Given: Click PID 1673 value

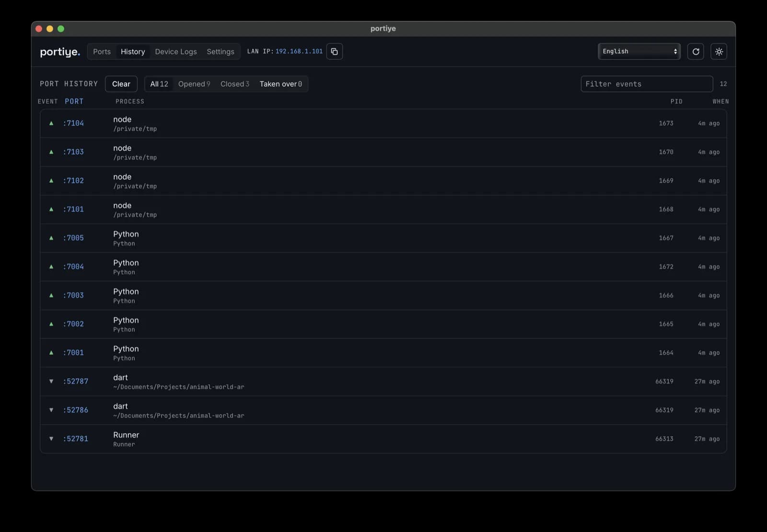Looking at the screenshot, I should pos(666,123).
